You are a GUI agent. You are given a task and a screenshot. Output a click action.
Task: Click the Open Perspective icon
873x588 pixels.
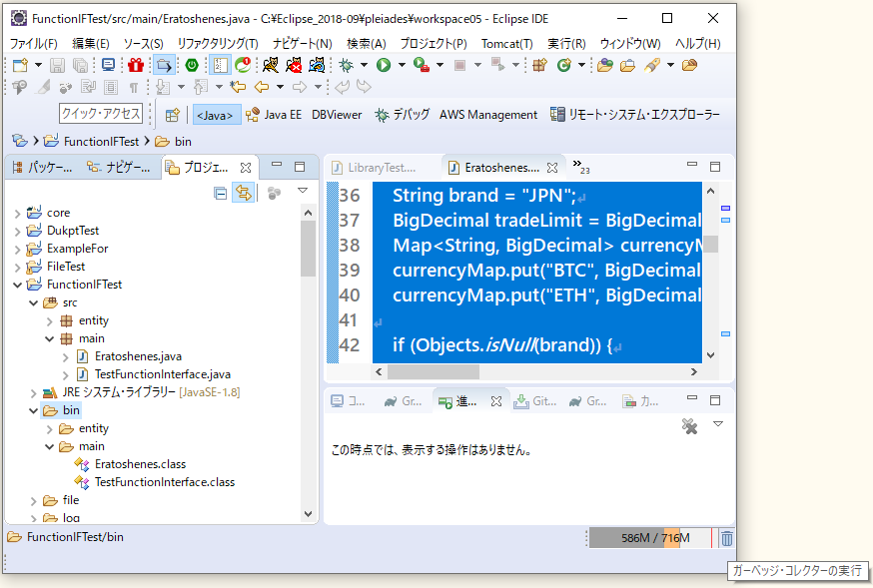(173, 115)
